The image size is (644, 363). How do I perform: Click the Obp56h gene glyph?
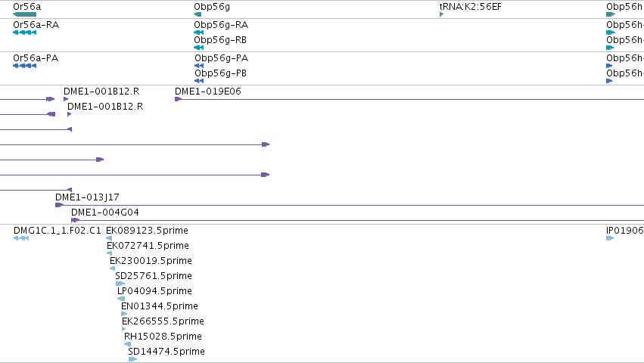coord(611,14)
